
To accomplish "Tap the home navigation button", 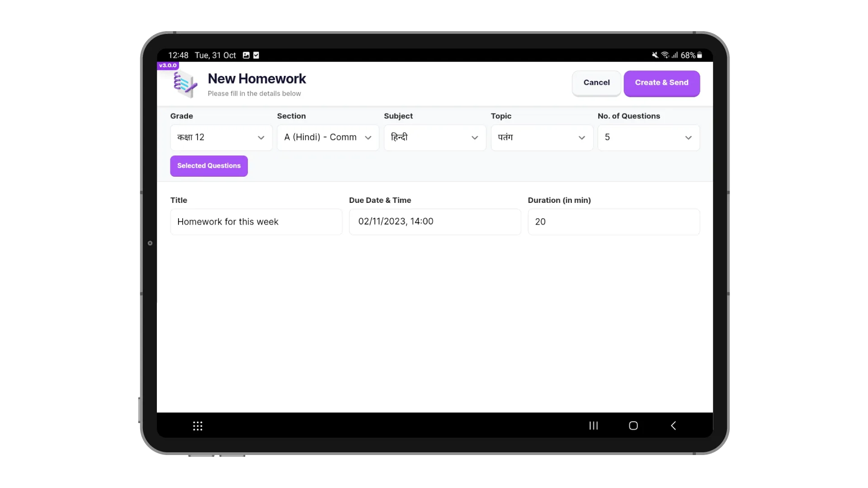I will coord(633,426).
